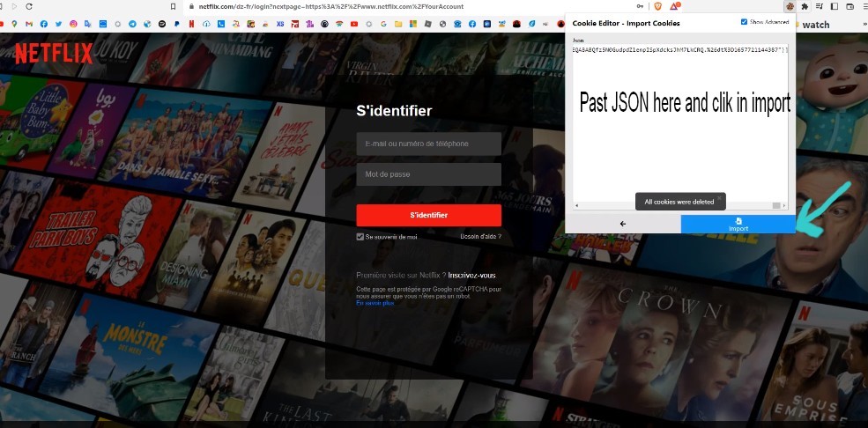The height and width of the screenshot is (428, 868).
Task: Click the red S'identifier button
Action: tap(428, 215)
